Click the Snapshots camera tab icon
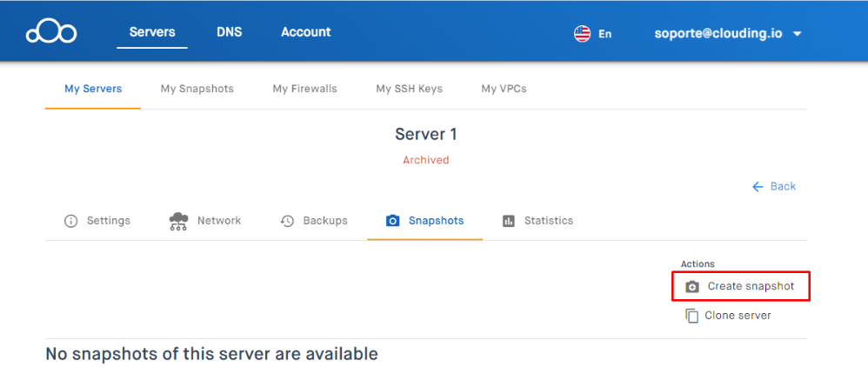This screenshot has height=387, width=868. (x=392, y=221)
